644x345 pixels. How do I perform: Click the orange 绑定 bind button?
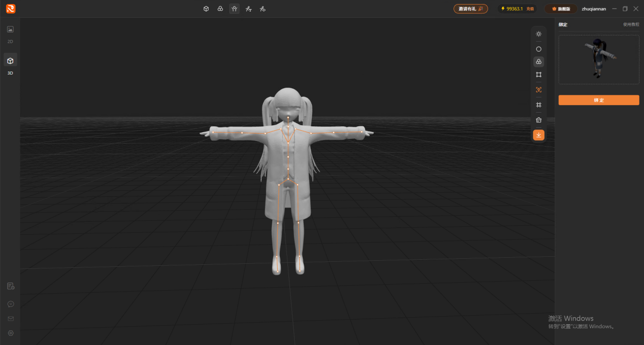pyautogui.click(x=599, y=100)
